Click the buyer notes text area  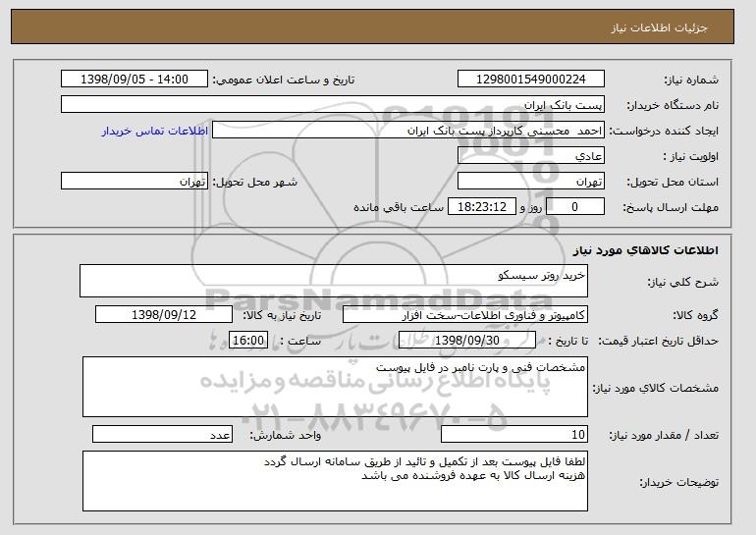coord(335,481)
